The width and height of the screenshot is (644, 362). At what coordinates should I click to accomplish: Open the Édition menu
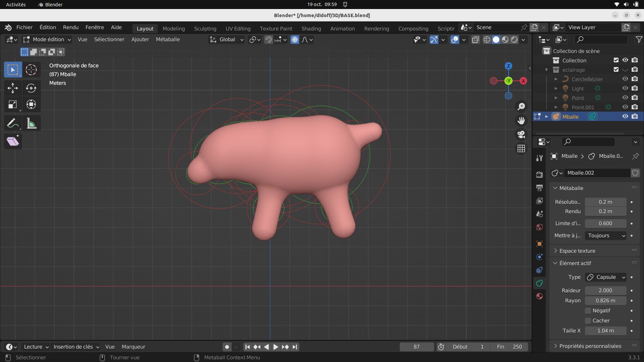[x=48, y=27]
